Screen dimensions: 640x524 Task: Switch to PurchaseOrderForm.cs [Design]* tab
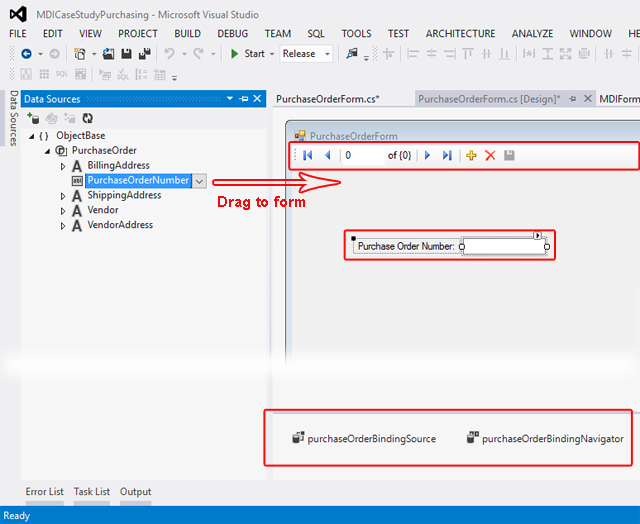pyautogui.click(x=489, y=99)
